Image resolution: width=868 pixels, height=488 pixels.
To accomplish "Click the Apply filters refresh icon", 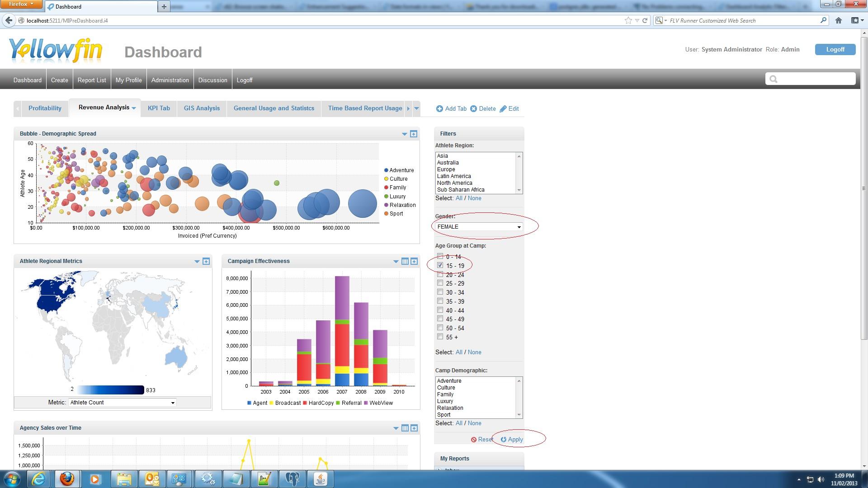I will 504,439.
